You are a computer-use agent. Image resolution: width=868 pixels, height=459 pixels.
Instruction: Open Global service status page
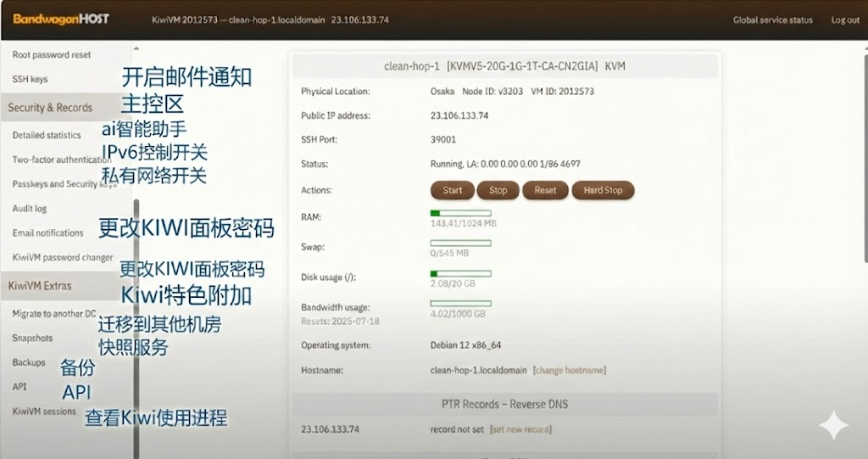tap(772, 20)
